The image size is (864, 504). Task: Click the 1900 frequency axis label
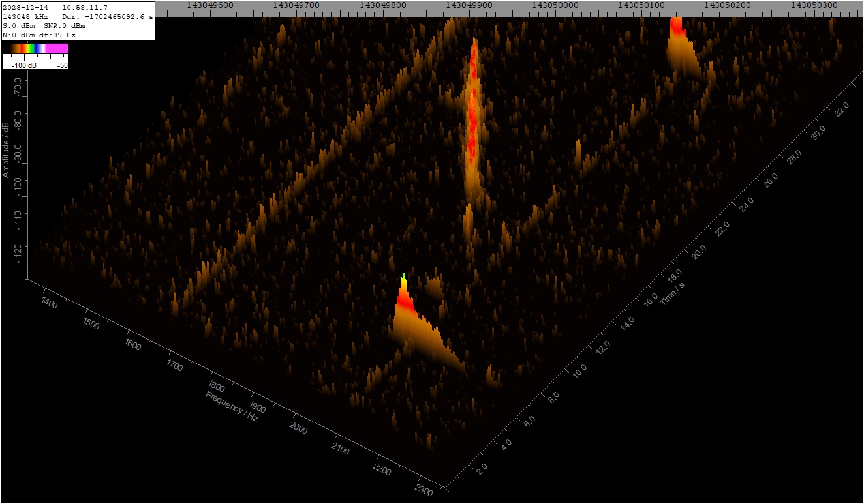(x=257, y=407)
